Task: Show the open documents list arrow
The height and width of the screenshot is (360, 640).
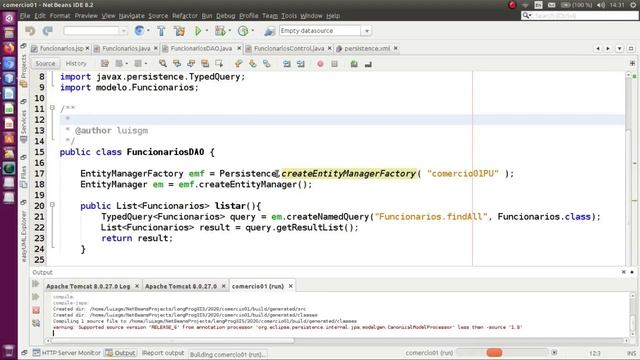Action: 619,49
